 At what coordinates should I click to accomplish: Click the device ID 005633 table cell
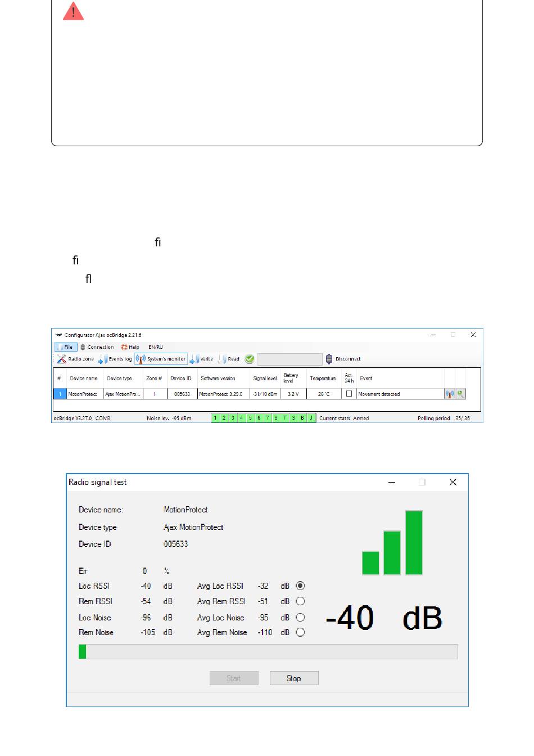click(182, 394)
